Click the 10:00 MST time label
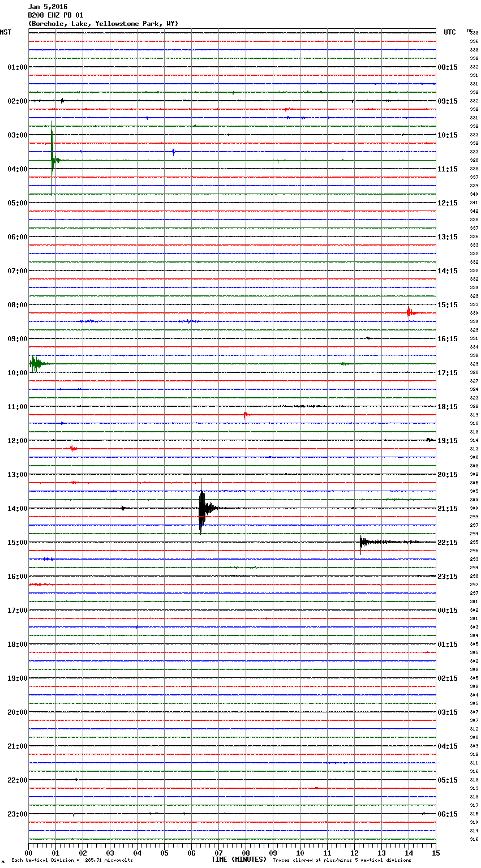The height and width of the screenshot is (868, 481). pyautogui.click(x=18, y=373)
